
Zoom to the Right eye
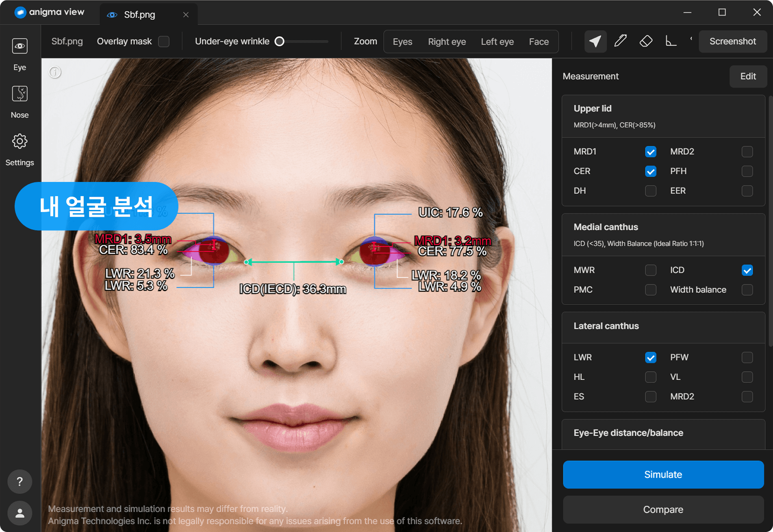[447, 41]
